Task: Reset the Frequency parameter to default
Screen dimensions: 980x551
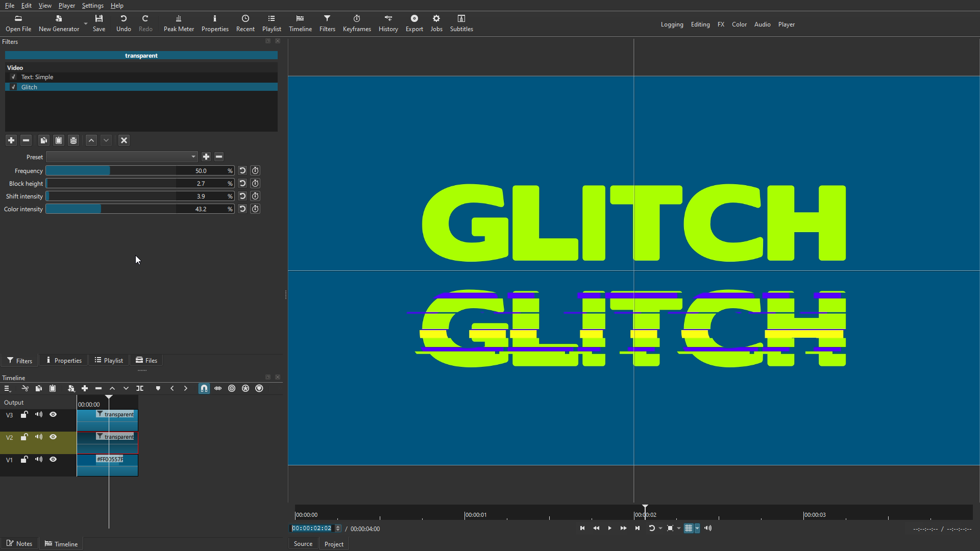Action: (242, 171)
